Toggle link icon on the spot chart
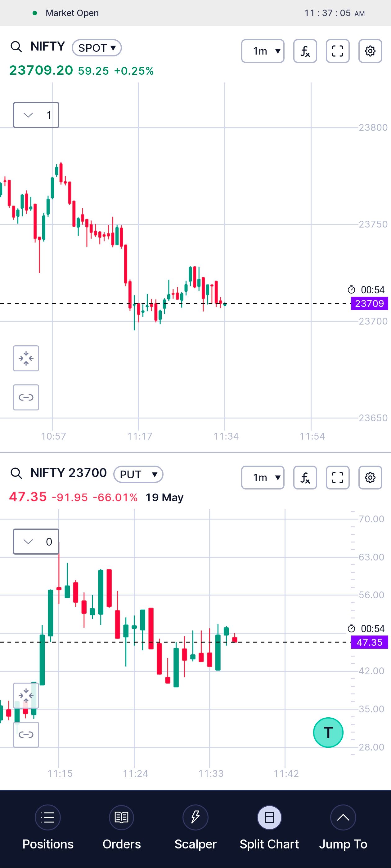Screen dimensions: 391x868 tap(26, 397)
